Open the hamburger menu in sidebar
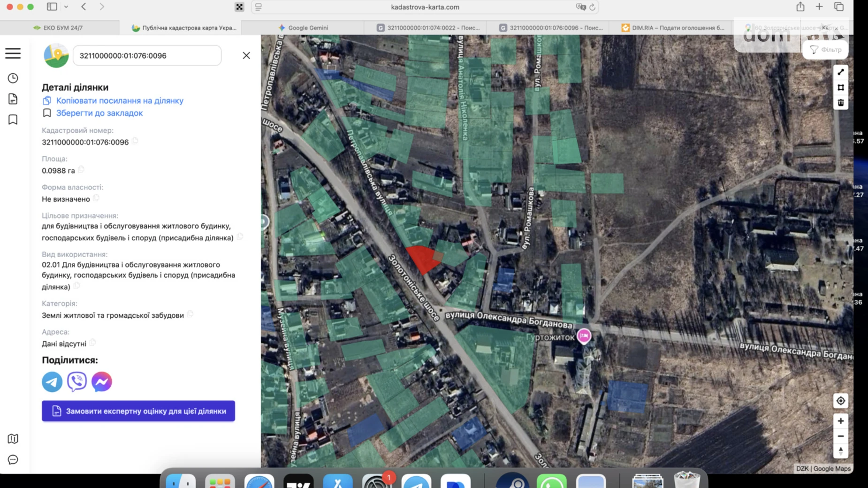Viewport: 868px width, 488px height. coord(13,53)
